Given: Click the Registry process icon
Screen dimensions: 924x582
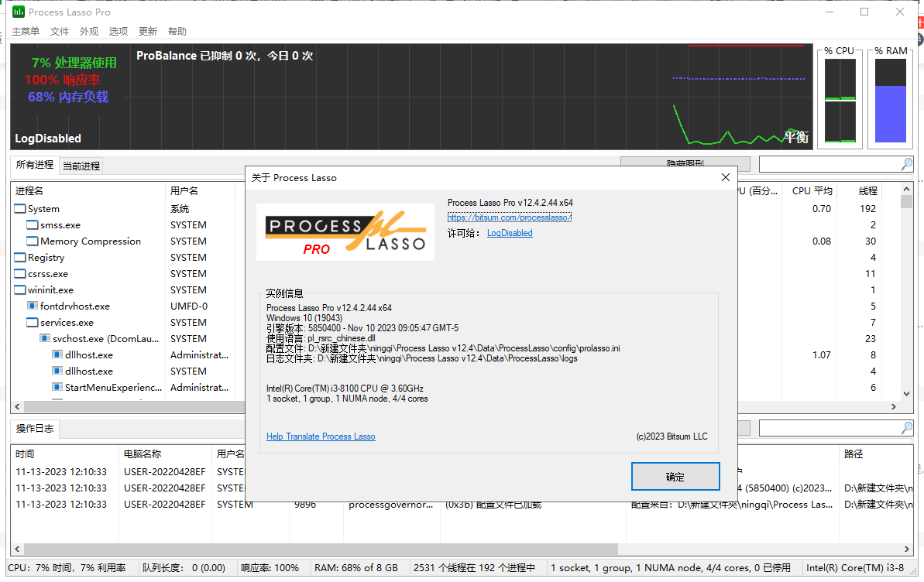Looking at the screenshot, I should coord(20,258).
